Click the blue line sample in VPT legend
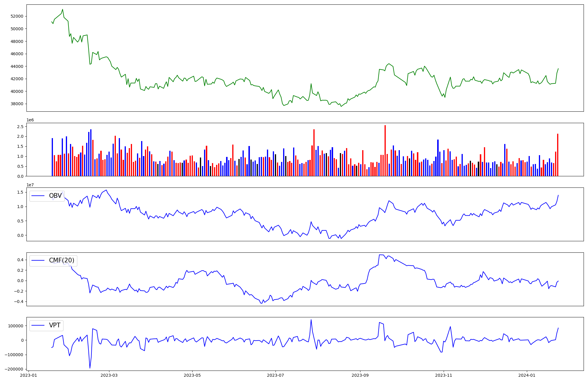The image size is (588, 382). pos(38,325)
